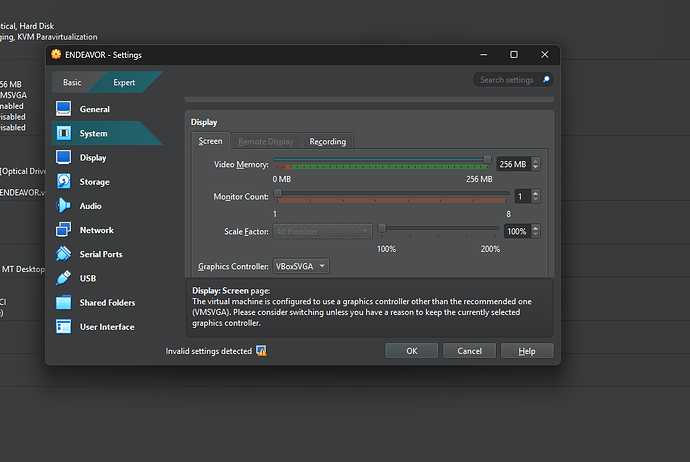Click the Serial Ports connector icon

point(63,254)
